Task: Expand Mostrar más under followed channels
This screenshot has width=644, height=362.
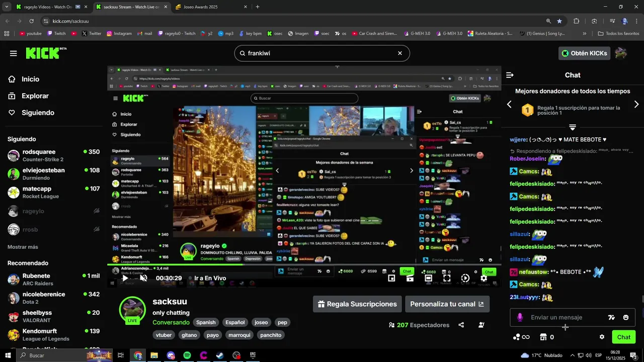Action: [x=23, y=247]
